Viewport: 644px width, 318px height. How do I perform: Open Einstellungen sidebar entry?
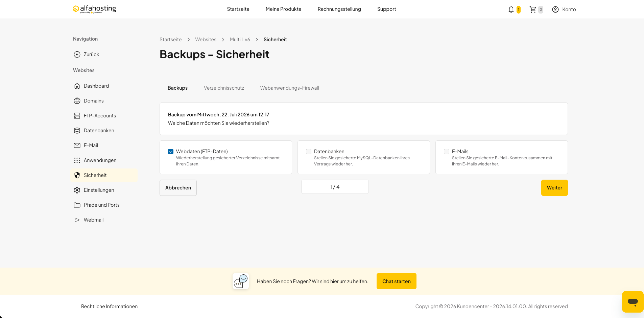[104, 190]
